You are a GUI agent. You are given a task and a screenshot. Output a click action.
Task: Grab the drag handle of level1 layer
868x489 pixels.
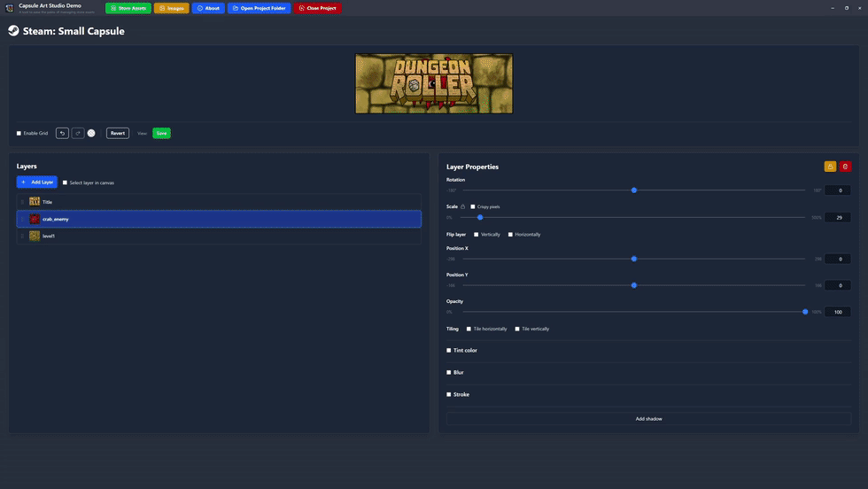(x=22, y=236)
